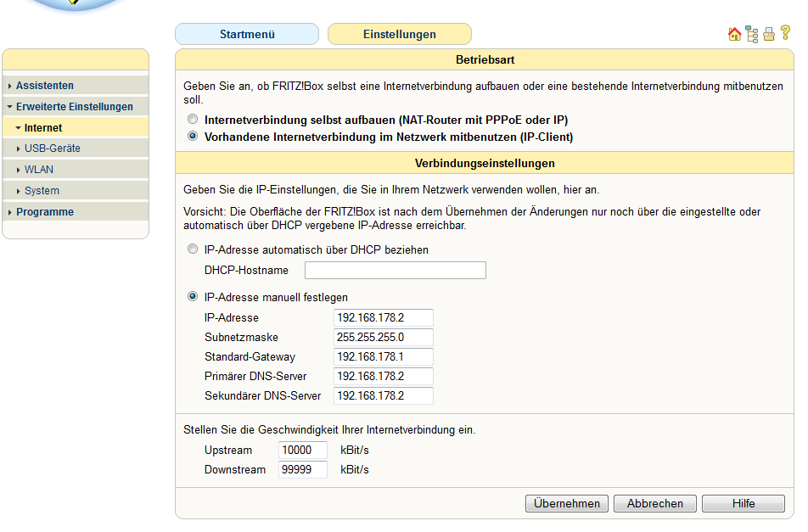The width and height of the screenshot is (808, 532).
Task: Click the Betriebsart section heading
Action: pyautogui.click(x=485, y=59)
